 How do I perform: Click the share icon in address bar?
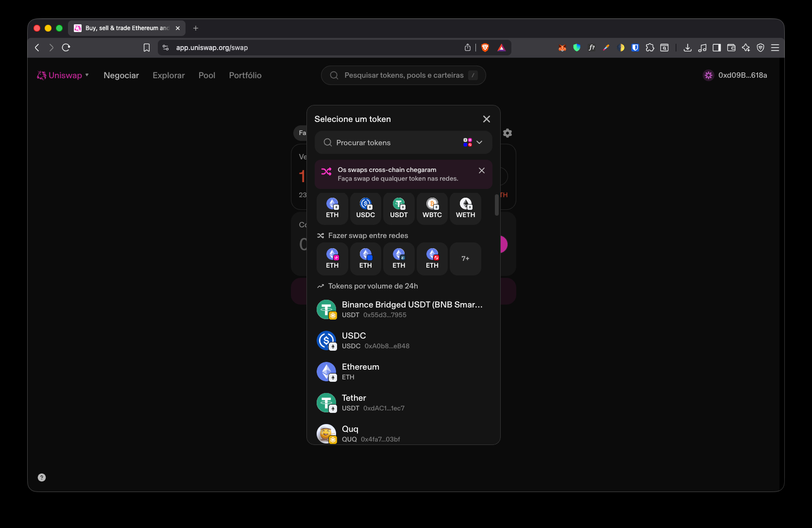(467, 48)
